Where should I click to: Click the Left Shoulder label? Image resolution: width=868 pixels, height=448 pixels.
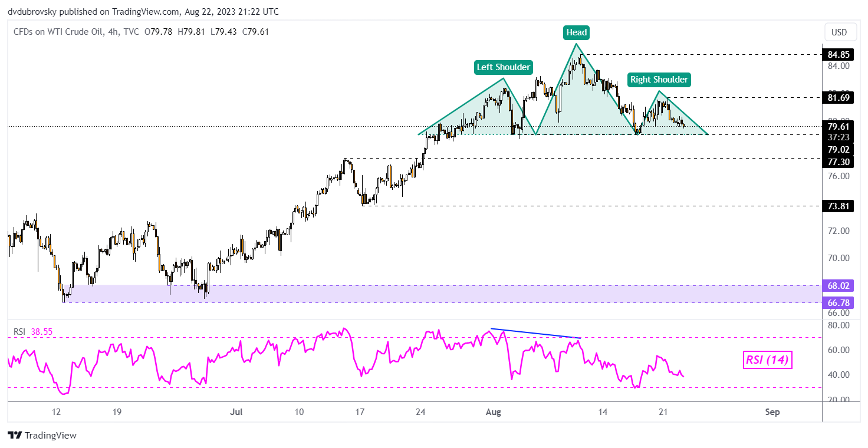pos(503,67)
